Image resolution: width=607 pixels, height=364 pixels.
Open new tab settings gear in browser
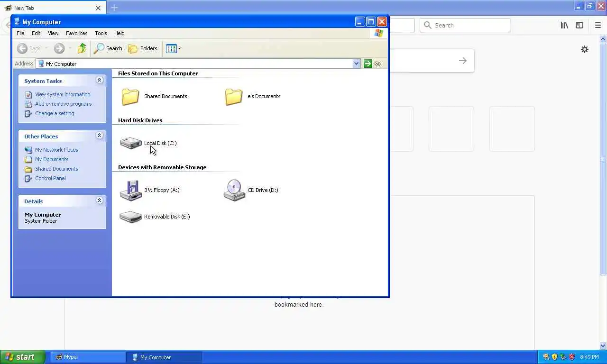point(585,49)
